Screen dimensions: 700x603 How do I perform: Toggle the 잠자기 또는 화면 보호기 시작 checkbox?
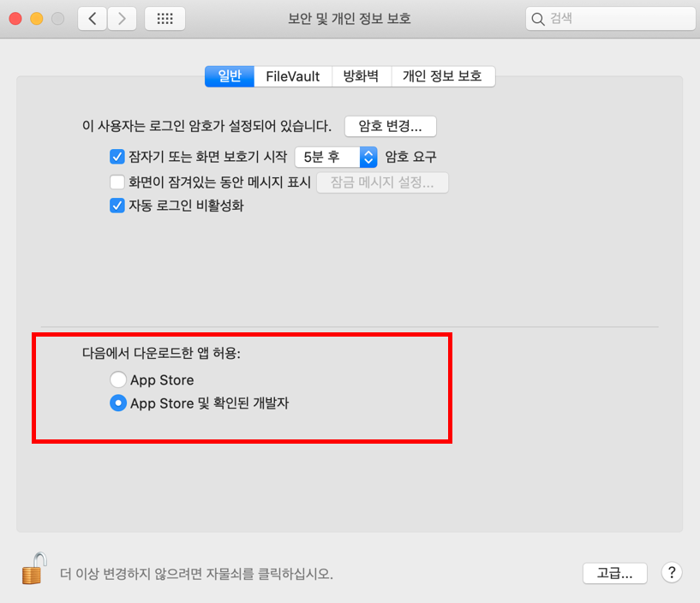click(118, 157)
